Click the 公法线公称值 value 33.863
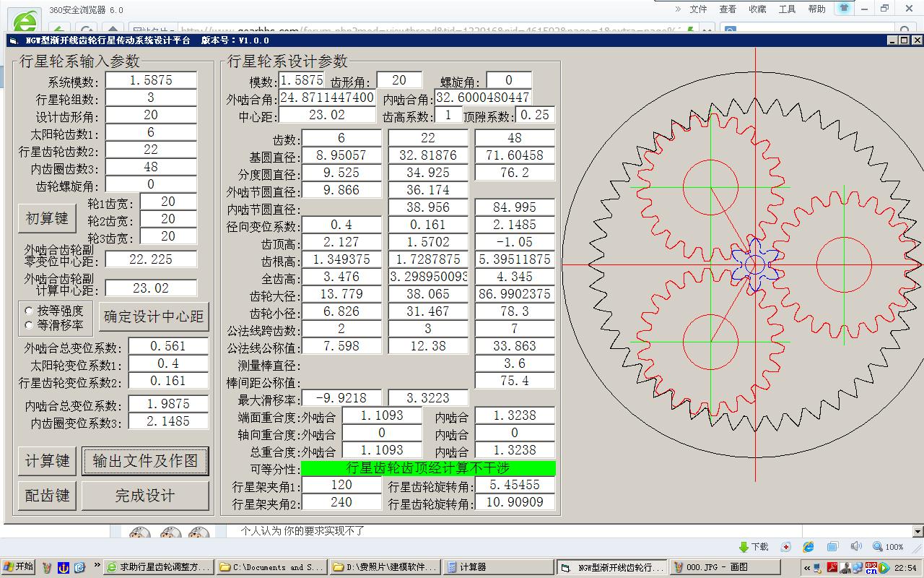 point(515,346)
